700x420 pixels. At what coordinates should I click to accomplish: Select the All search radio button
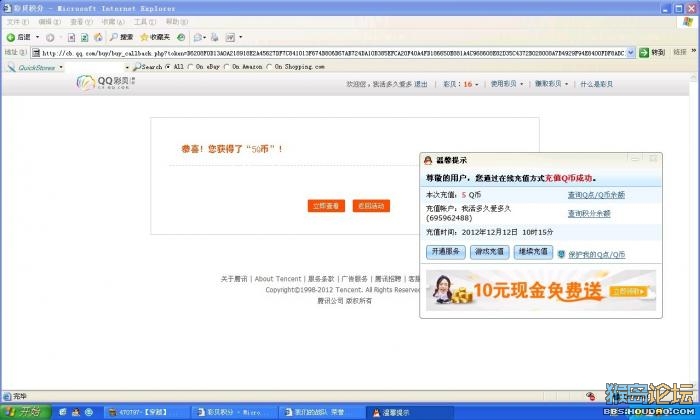[168, 67]
